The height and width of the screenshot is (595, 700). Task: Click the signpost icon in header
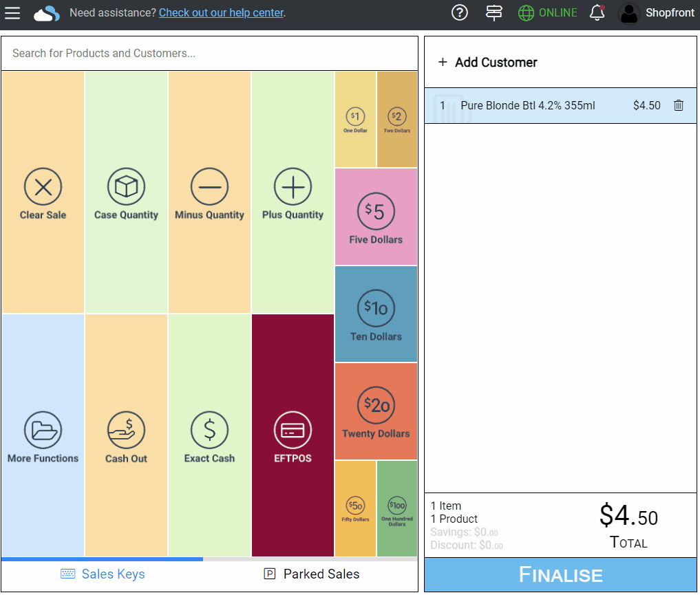[494, 13]
